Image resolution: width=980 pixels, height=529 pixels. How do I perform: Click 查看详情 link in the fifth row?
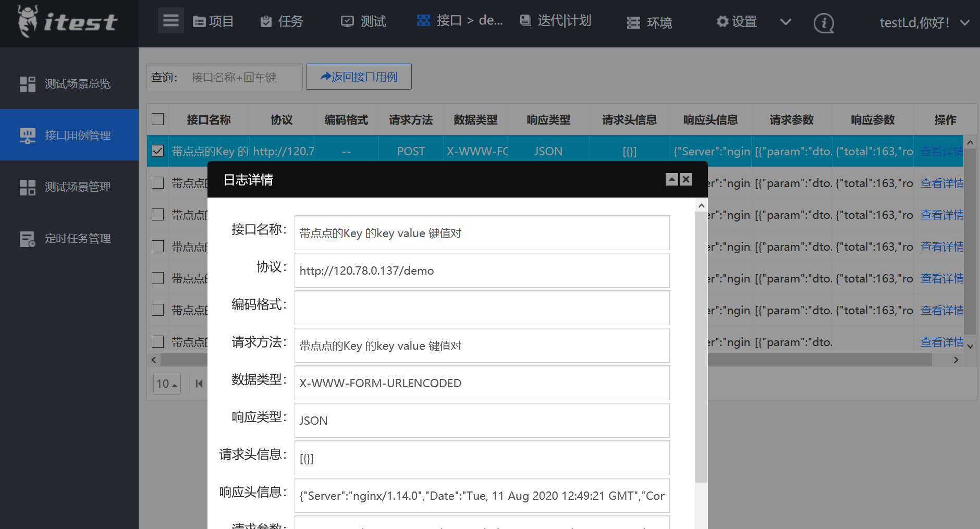942,278
